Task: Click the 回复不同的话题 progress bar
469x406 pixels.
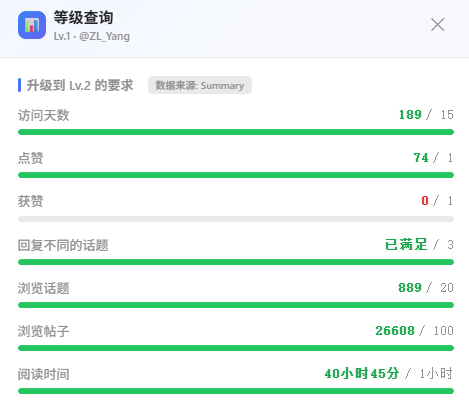Action: (236, 262)
